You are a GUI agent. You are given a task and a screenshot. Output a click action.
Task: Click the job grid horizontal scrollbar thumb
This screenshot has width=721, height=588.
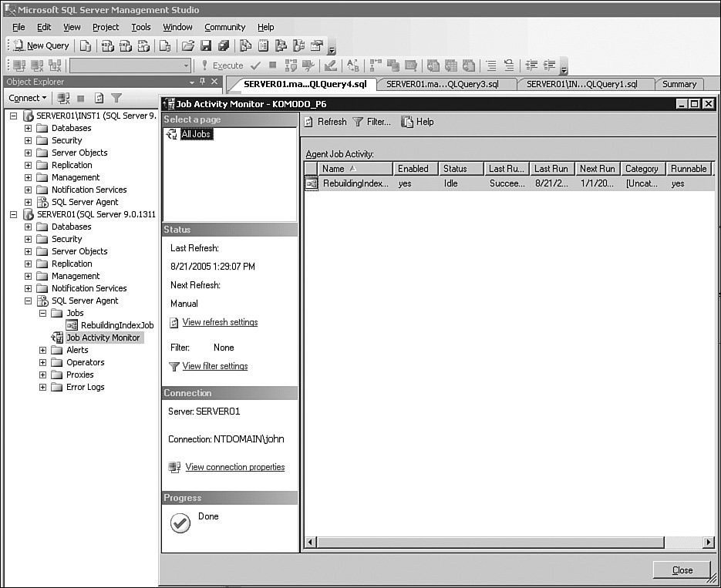pyautogui.click(x=490, y=543)
